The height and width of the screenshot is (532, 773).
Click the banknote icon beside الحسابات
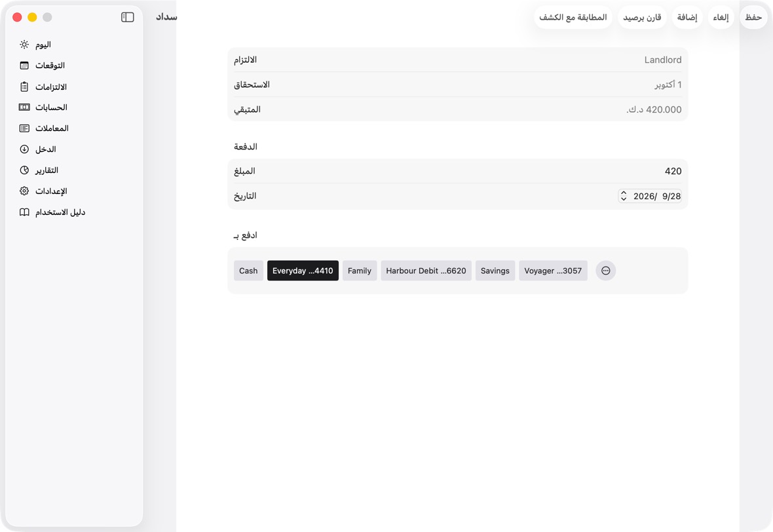click(24, 107)
